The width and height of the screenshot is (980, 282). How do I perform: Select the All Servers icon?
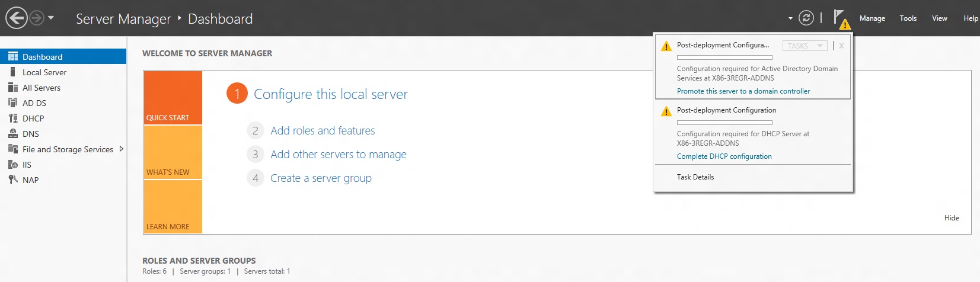click(x=12, y=87)
